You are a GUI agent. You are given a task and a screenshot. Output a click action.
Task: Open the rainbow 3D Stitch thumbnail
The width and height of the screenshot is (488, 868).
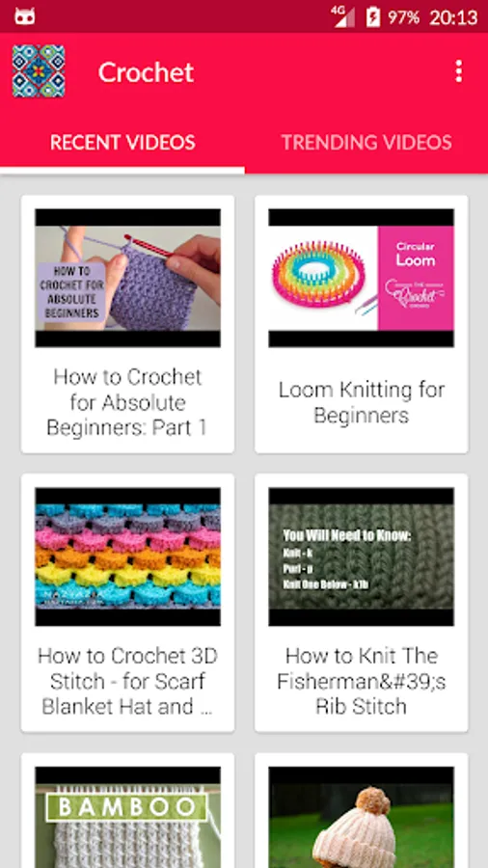coord(128,556)
